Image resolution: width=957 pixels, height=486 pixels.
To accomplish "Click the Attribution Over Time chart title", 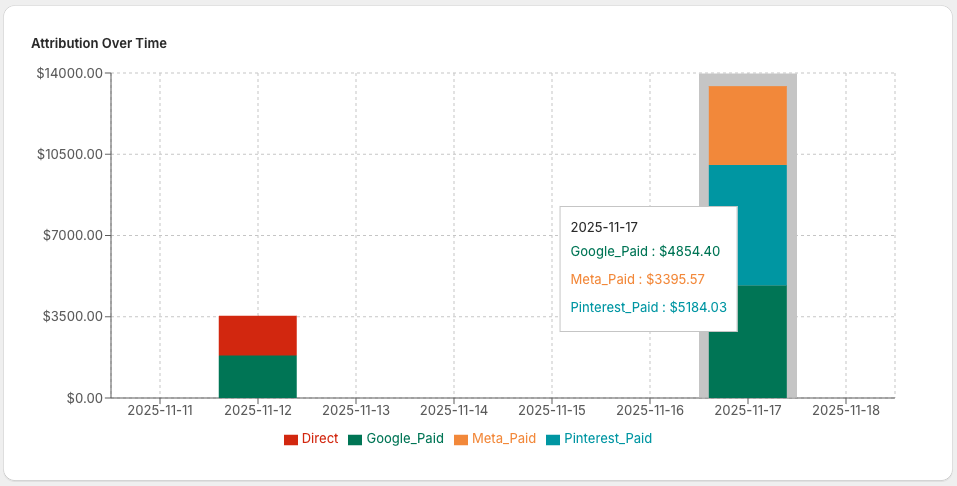I will pos(99,44).
